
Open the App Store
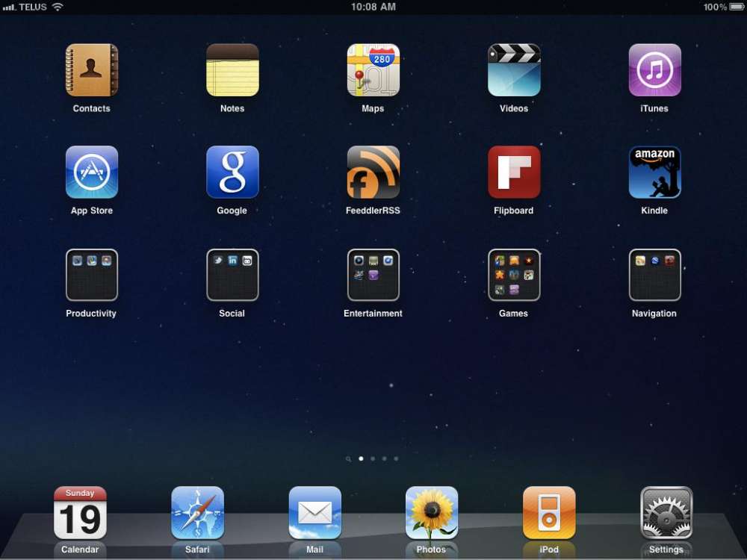coord(91,172)
